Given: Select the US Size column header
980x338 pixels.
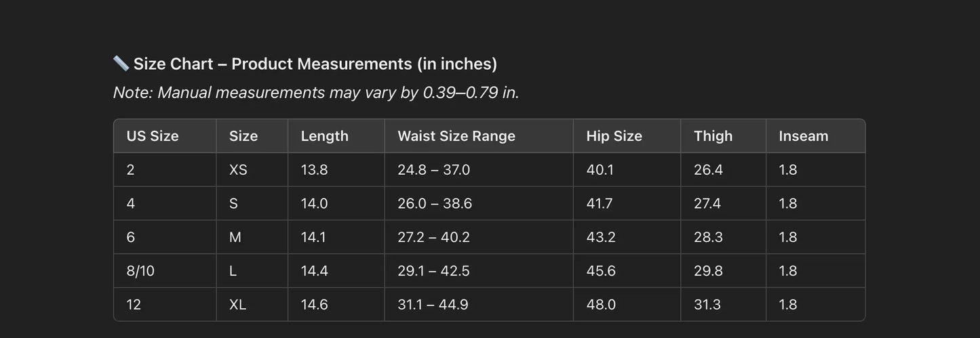Looking at the screenshot, I should [x=153, y=136].
